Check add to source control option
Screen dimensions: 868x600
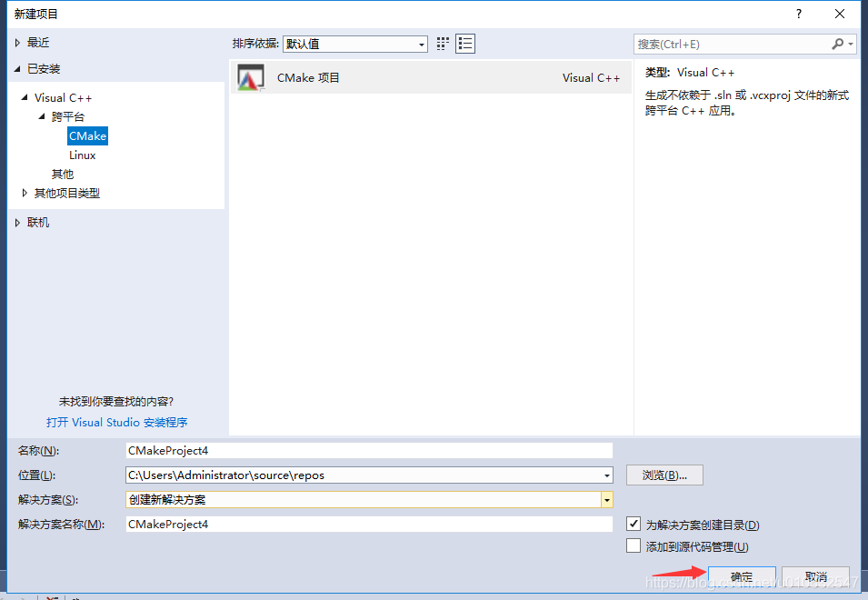coord(634,545)
